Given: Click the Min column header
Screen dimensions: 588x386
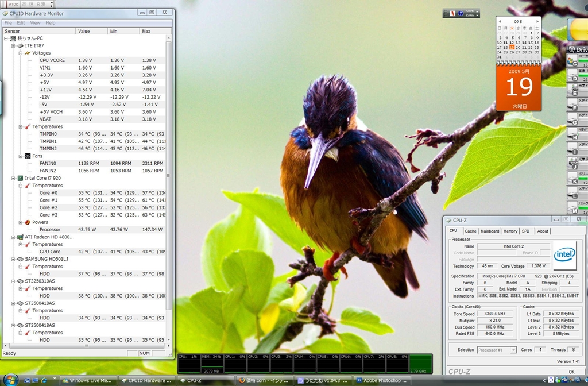Looking at the screenshot, I should pos(123,31).
